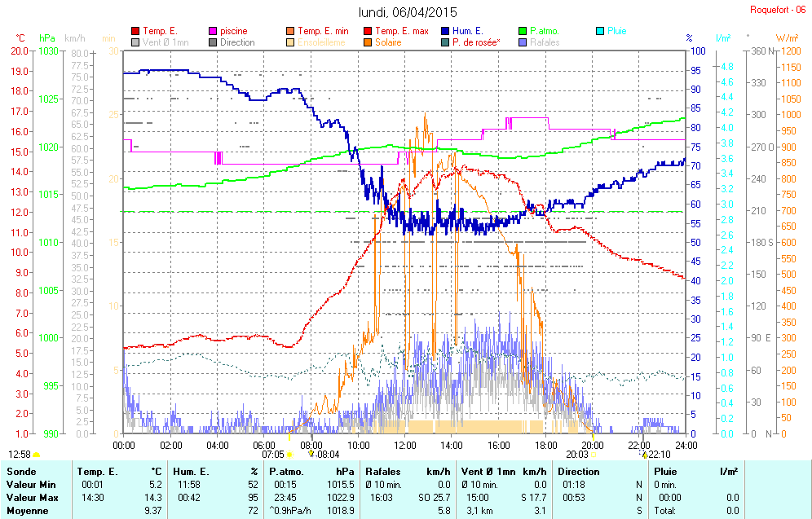Click the gray Vent Ø 1mn legend swatch
This screenshot has height=519, width=812.
click(135, 42)
